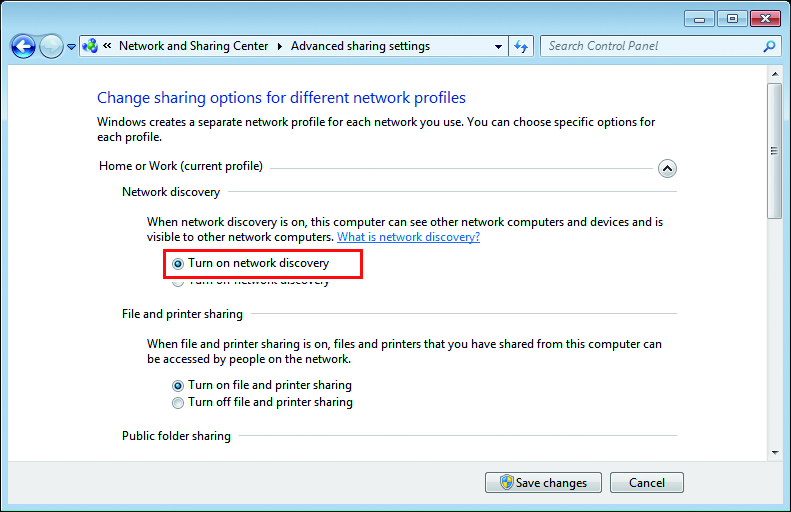The width and height of the screenshot is (791, 512).
Task: Go back with the blue Back arrow
Action: coord(23,46)
